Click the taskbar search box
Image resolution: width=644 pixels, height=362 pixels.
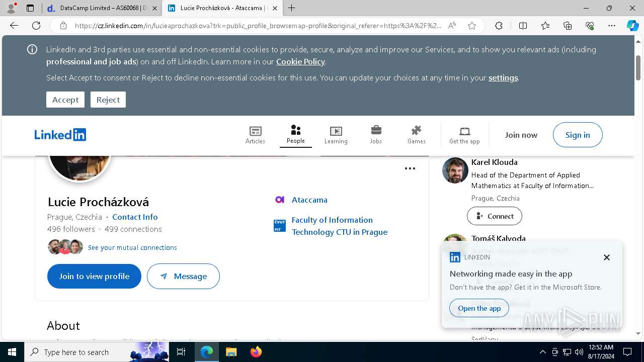tap(97, 352)
